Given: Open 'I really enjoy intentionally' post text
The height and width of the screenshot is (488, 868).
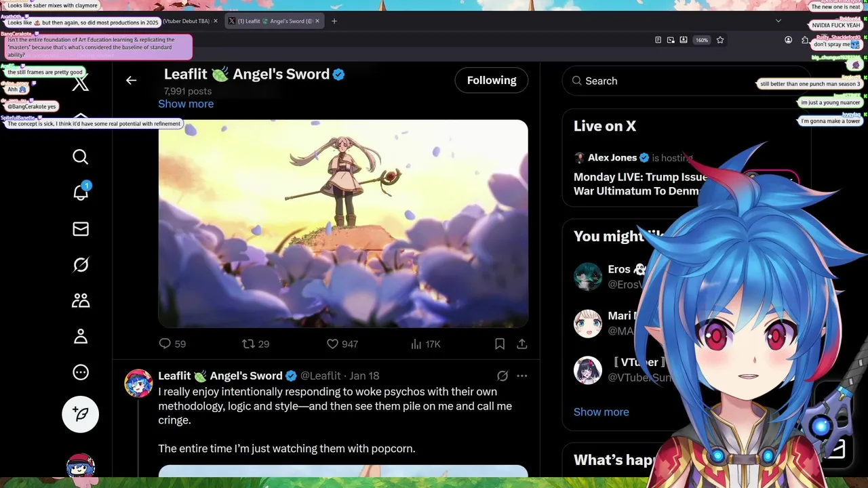Looking at the screenshot, I should [335, 420].
